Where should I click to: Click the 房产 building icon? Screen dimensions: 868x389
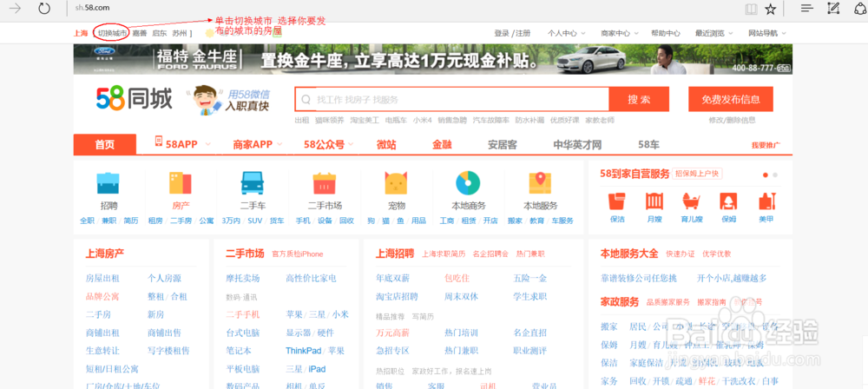pos(180,183)
